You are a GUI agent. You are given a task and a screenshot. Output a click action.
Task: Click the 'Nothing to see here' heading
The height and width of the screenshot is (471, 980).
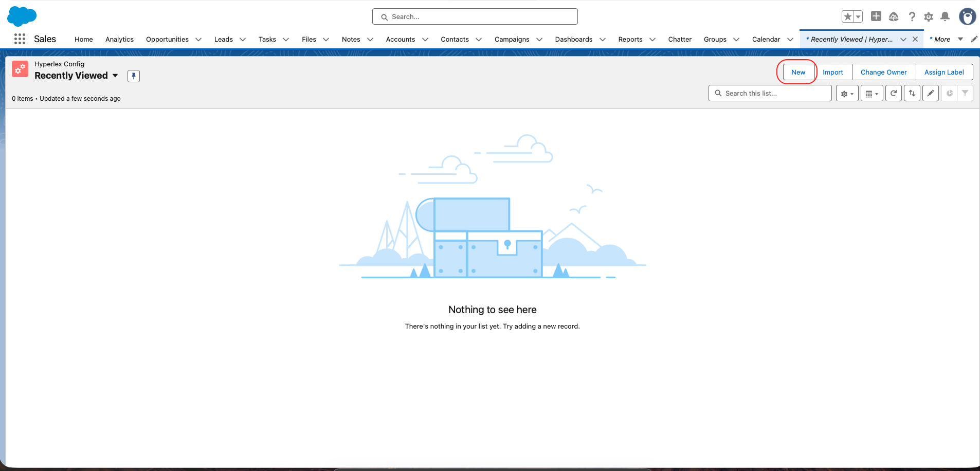click(493, 310)
